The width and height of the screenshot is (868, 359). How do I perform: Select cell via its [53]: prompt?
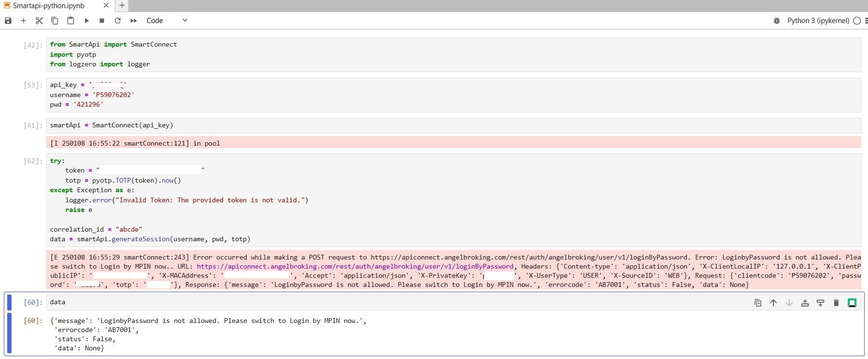coord(33,86)
